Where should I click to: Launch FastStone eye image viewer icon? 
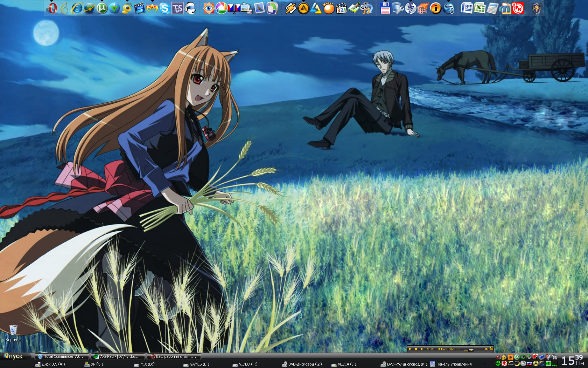pyautogui.click(x=209, y=8)
